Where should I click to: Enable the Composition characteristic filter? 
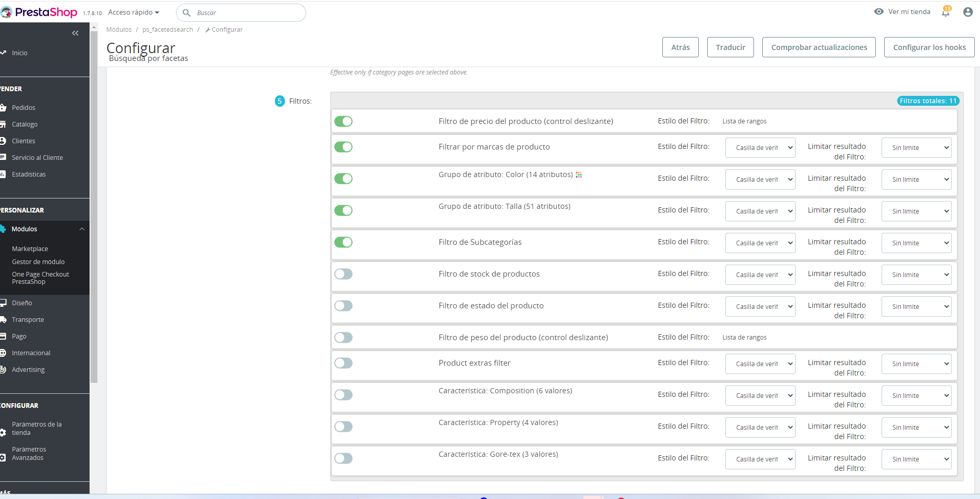(343, 395)
